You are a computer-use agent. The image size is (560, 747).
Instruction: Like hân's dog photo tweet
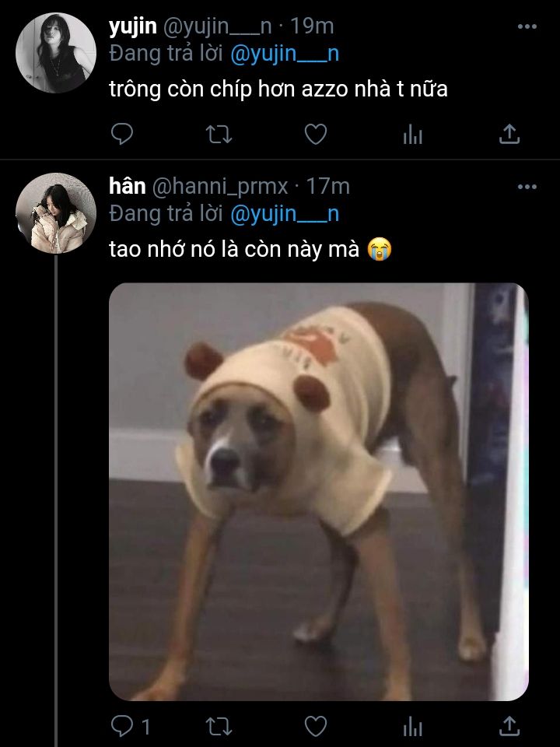point(315,727)
